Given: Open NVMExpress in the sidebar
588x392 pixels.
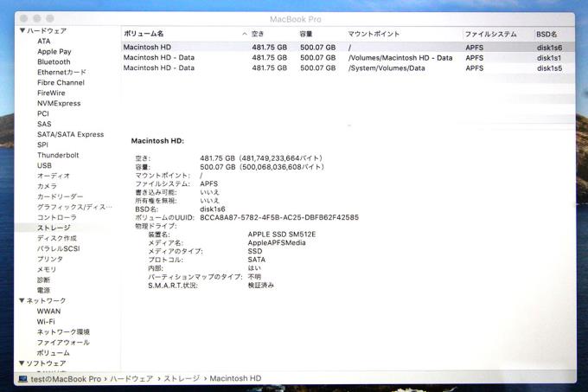Looking at the screenshot, I should (x=59, y=104).
